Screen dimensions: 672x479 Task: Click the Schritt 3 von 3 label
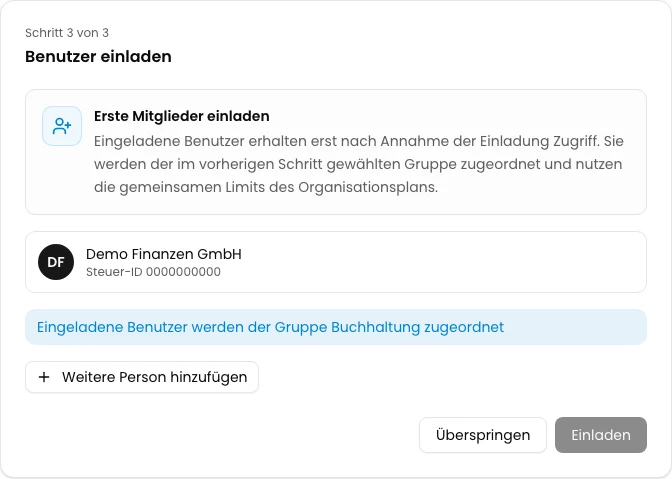coord(67,33)
